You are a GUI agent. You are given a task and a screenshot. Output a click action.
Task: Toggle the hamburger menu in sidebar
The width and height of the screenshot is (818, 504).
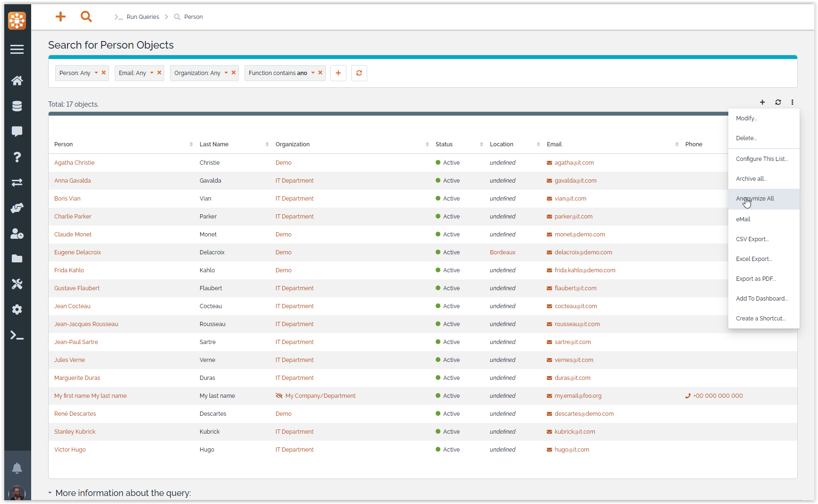pos(17,50)
